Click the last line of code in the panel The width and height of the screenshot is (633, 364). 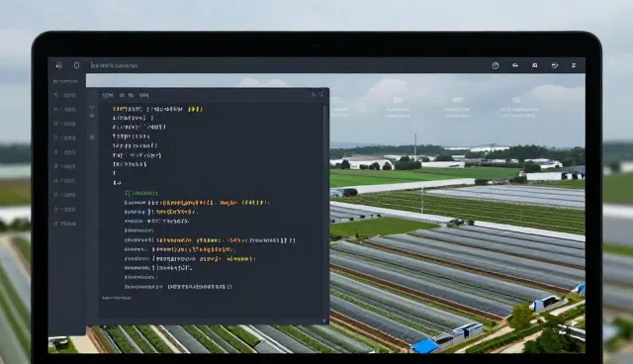[178, 287]
